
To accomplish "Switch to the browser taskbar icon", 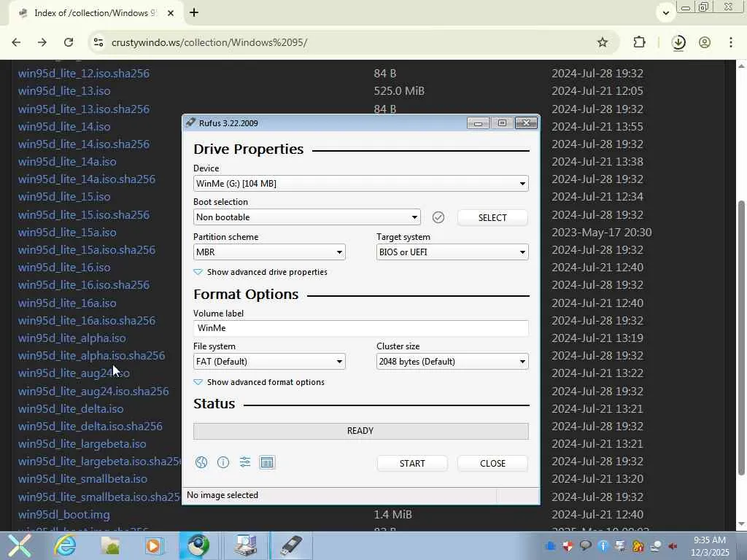I will point(198,545).
